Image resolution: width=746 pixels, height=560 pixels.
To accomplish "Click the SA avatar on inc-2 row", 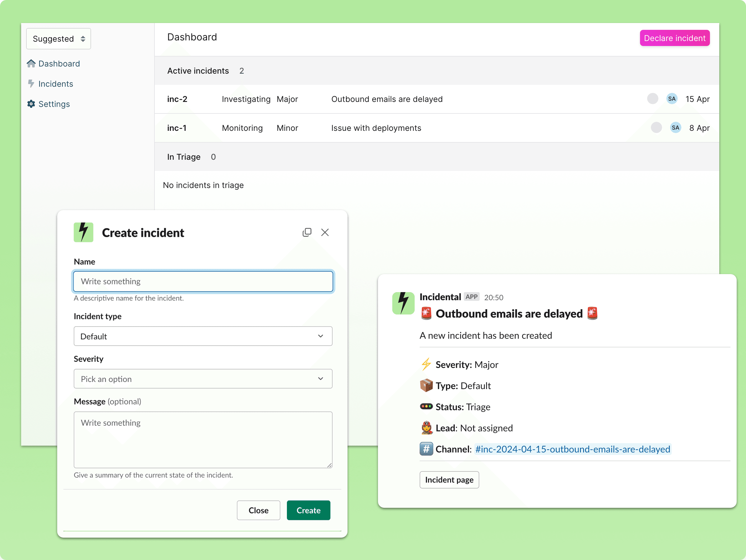I will [671, 99].
